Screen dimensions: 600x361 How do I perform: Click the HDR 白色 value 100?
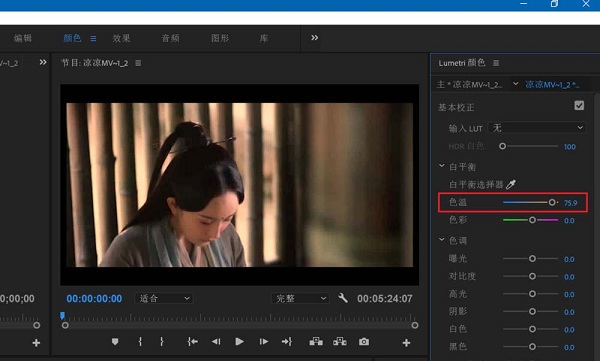coord(569,147)
